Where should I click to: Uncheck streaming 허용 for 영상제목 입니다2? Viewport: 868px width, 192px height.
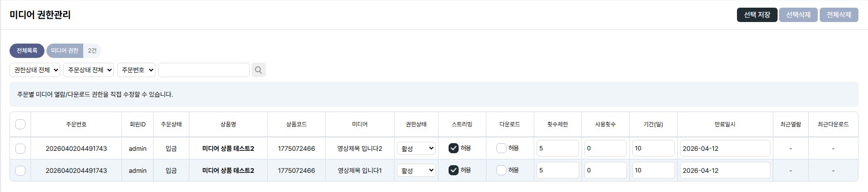(453, 148)
